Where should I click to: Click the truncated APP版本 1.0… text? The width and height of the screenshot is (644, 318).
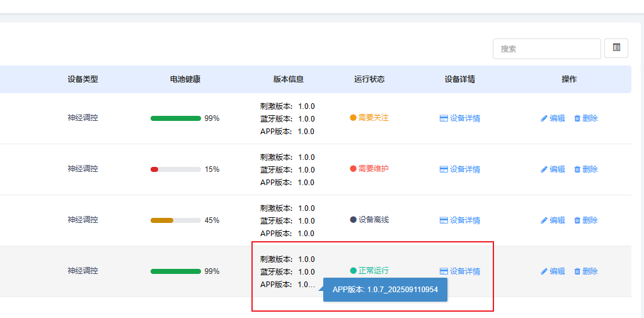(287, 285)
